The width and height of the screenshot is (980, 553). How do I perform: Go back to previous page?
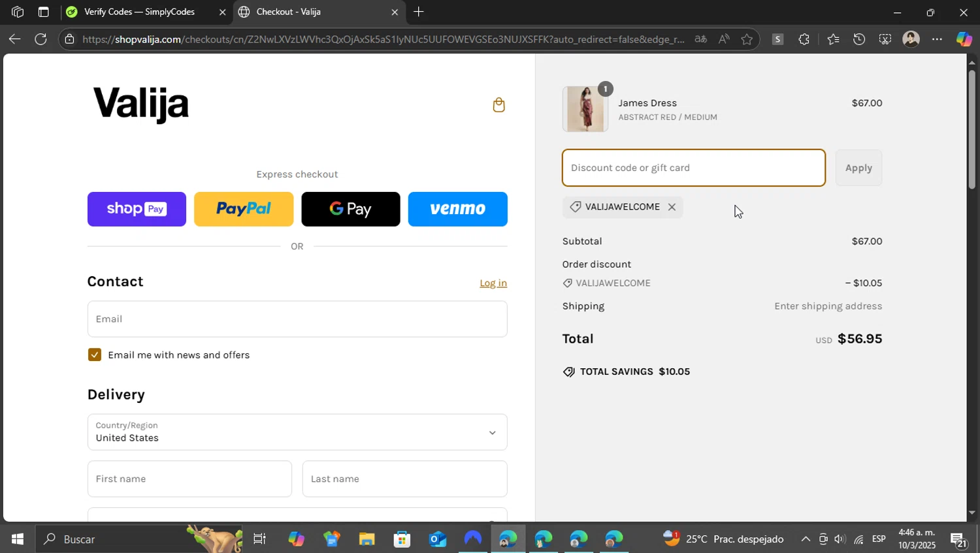[x=14, y=39]
